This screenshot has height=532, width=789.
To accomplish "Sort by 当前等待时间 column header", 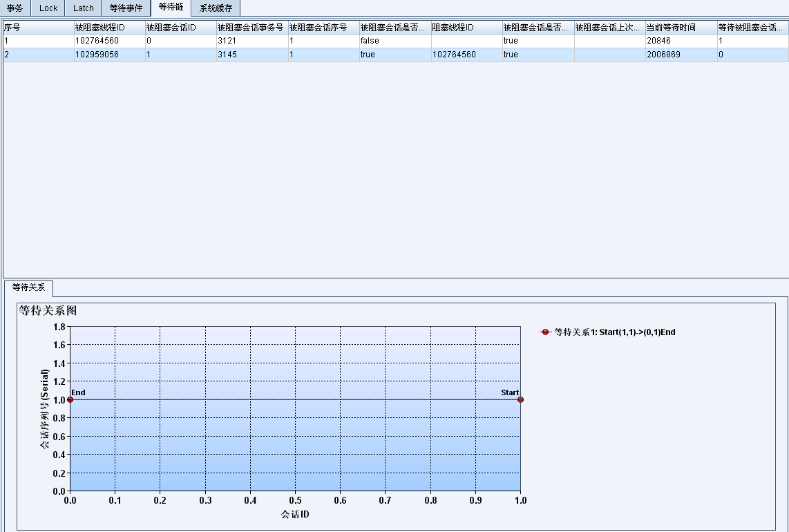I will (x=680, y=28).
